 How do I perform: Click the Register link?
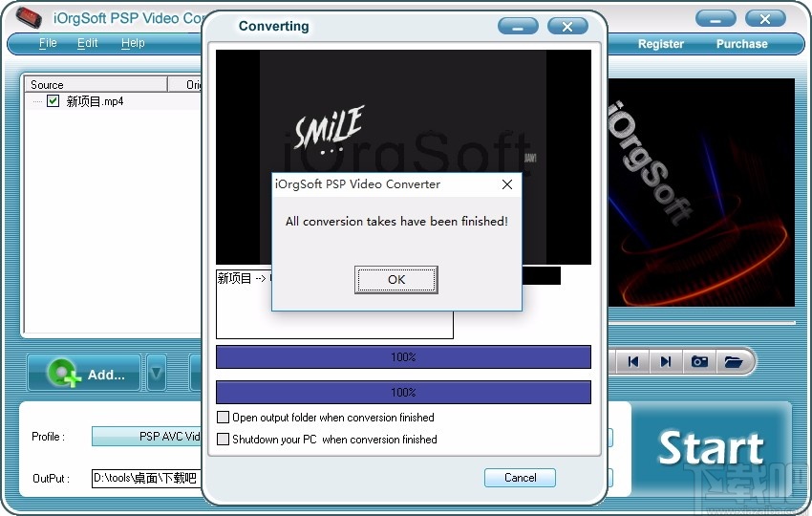(661, 44)
